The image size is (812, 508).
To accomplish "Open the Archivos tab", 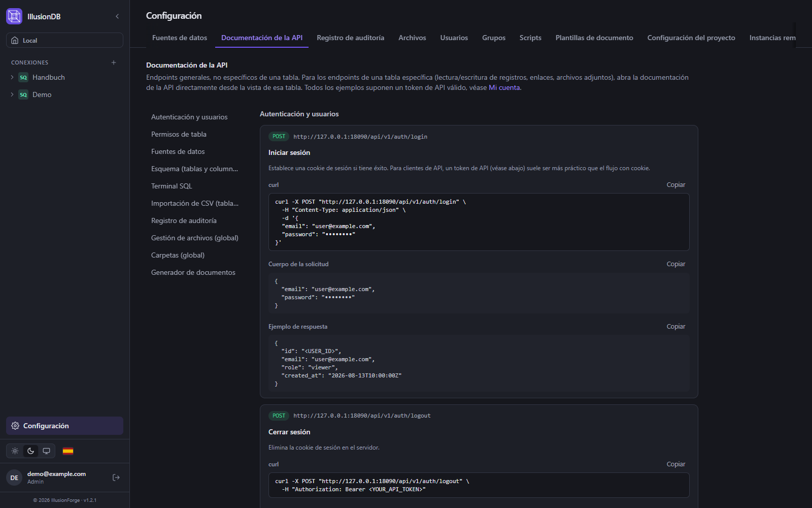I will click(x=412, y=38).
